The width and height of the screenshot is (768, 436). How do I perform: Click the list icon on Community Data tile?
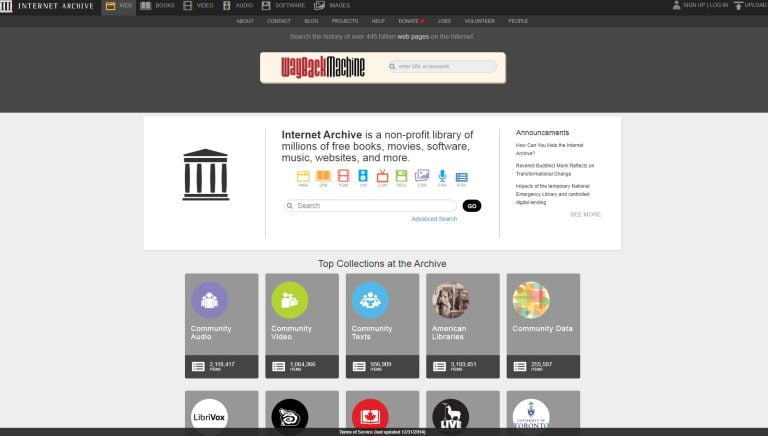pyautogui.click(x=520, y=366)
